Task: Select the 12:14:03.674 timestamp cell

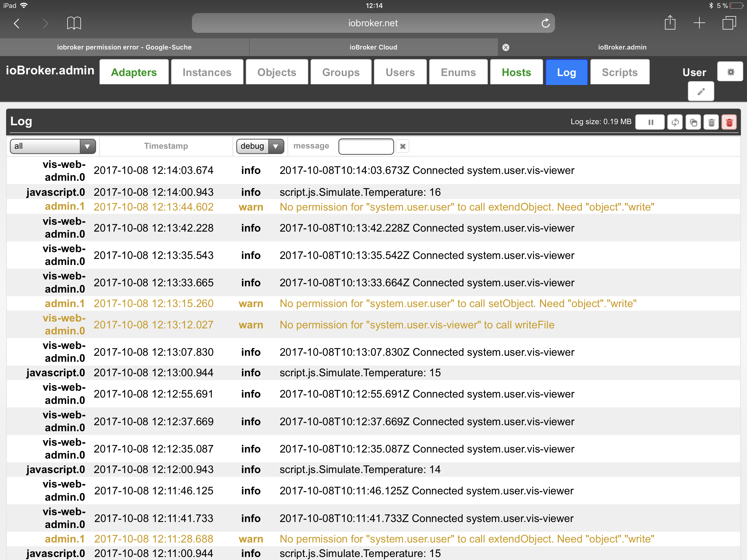Action: 153,170
